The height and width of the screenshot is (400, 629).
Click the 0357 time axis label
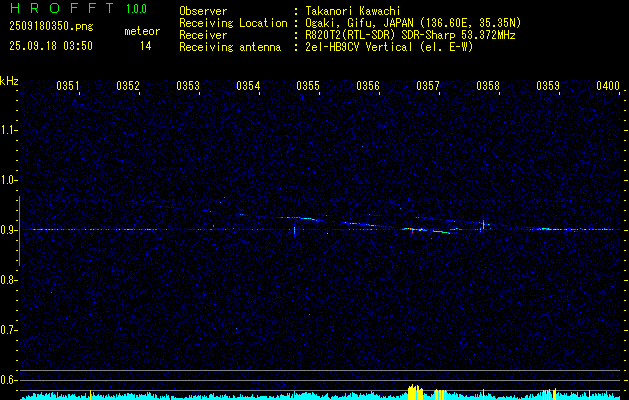(428, 86)
